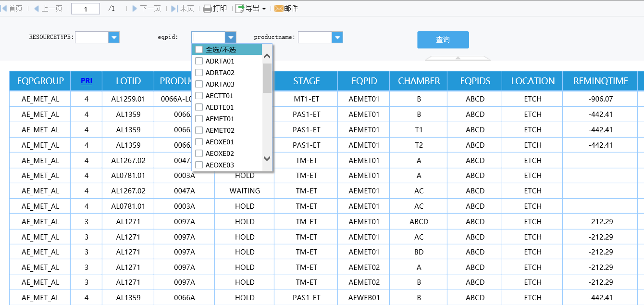Click the 查询 query button

click(443, 40)
